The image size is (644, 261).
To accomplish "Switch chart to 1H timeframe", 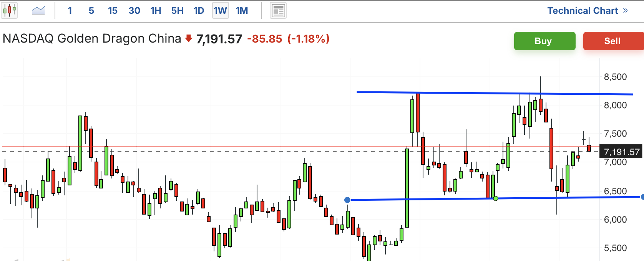I will pyautogui.click(x=156, y=11).
